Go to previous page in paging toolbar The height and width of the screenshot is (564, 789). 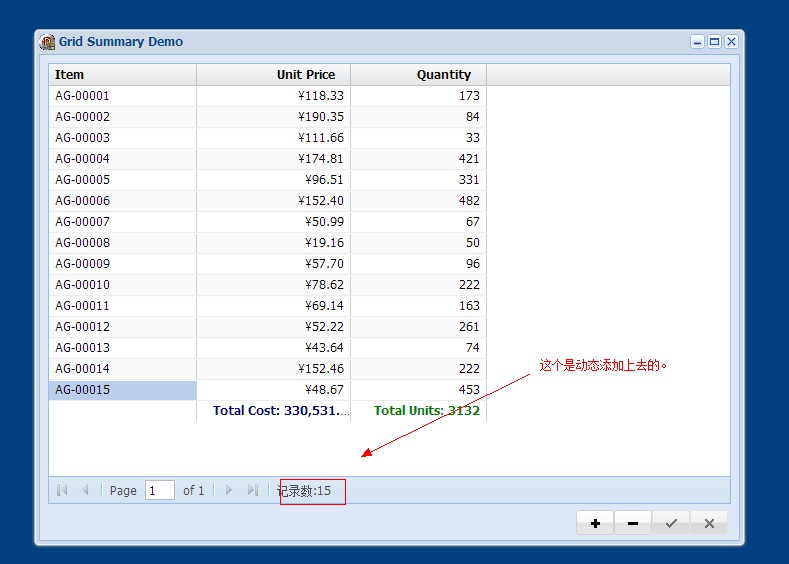[86, 490]
